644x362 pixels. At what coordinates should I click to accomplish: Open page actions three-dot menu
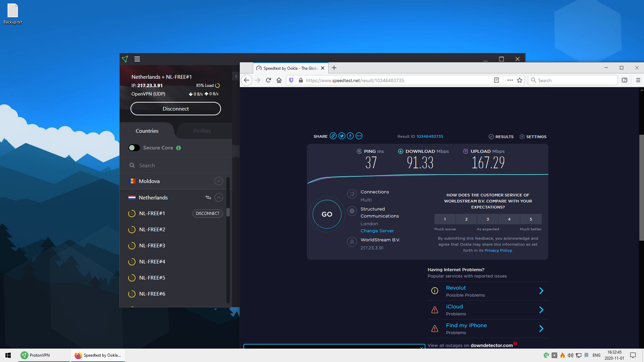510,80
